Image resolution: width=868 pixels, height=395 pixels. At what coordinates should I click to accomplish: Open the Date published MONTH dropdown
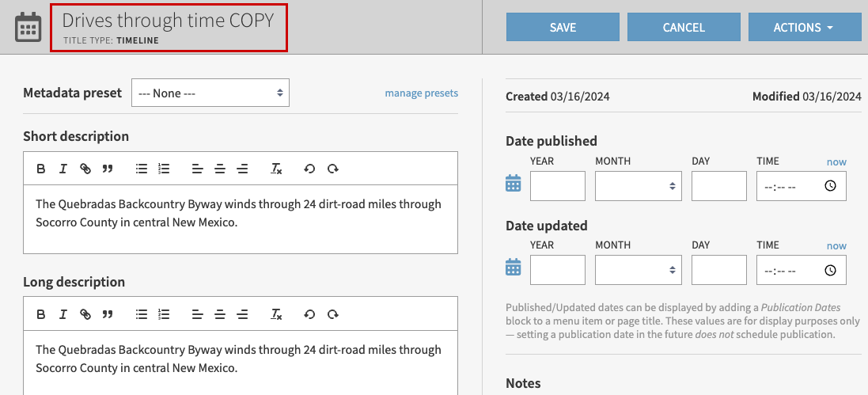639,186
